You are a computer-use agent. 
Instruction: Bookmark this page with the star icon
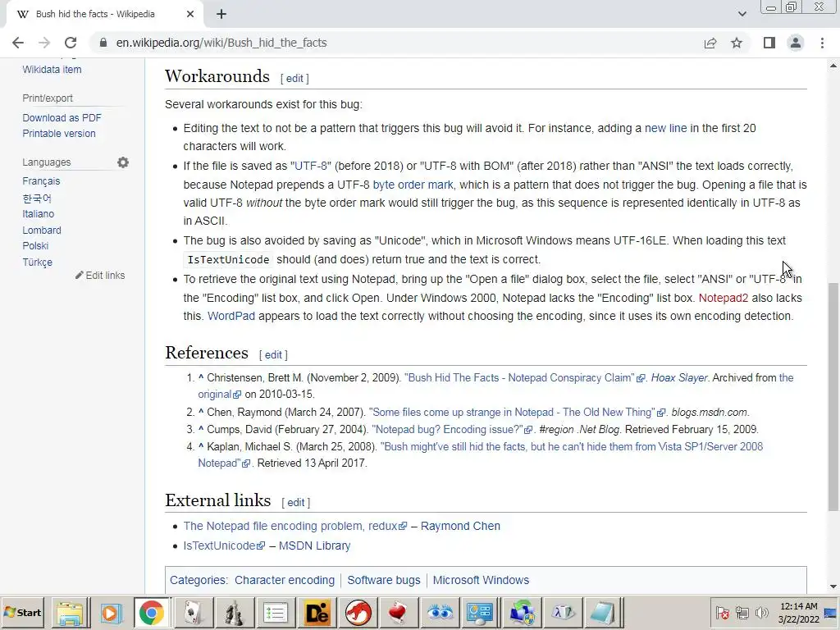click(x=737, y=43)
